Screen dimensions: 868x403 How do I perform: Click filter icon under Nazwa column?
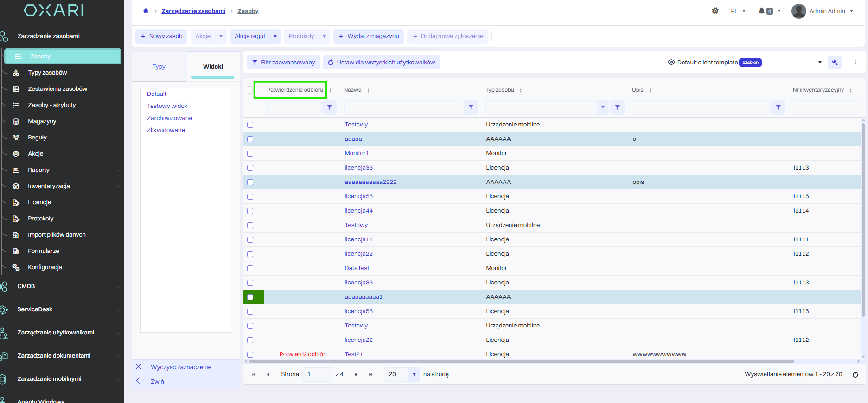click(x=471, y=107)
